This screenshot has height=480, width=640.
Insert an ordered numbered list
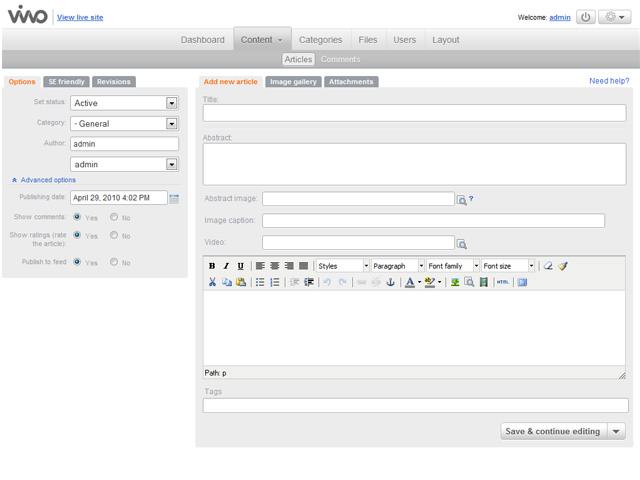(x=275, y=282)
